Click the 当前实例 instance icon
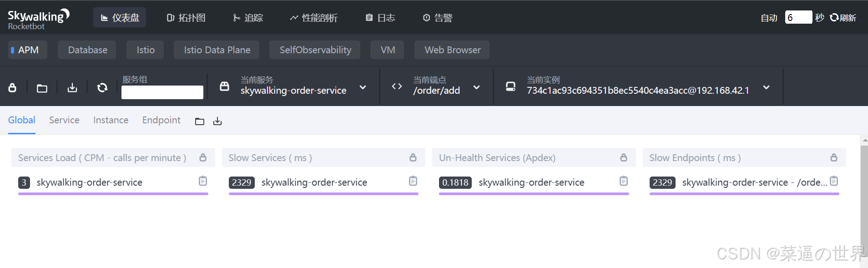The image size is (868, 268). (x=511, y=86)
